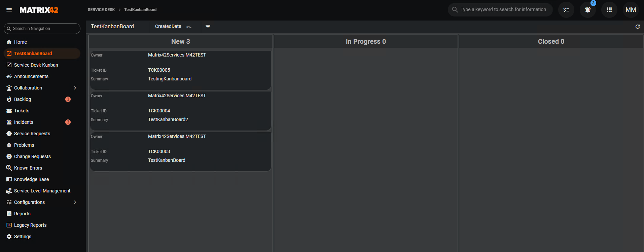Viewport: 644px width, 252px height.
Task: Toggle CreatedDate sort order icon
Action: [x=189, y=27]
